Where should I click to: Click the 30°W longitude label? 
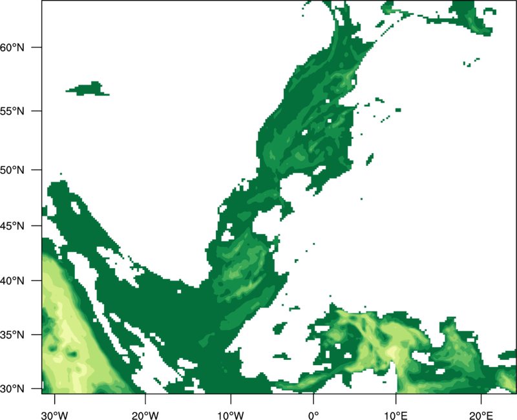pyautogui.click(x=55, y=415)
